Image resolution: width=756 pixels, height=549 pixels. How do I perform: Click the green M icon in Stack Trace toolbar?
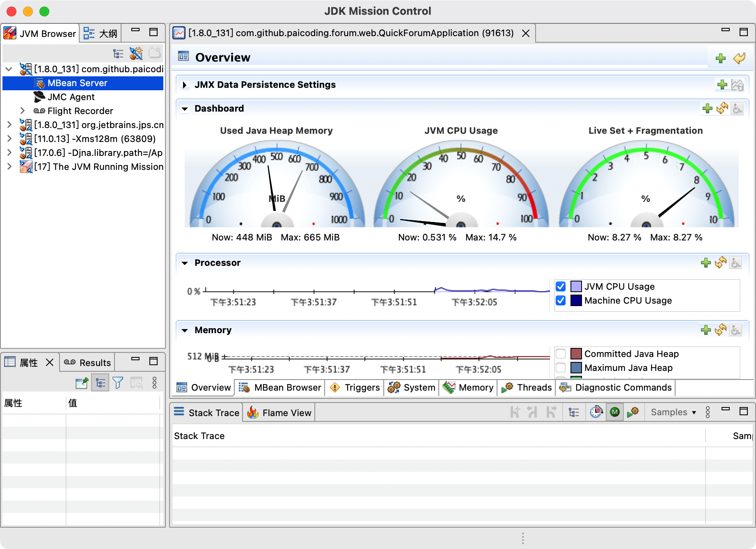coord(614,412)
